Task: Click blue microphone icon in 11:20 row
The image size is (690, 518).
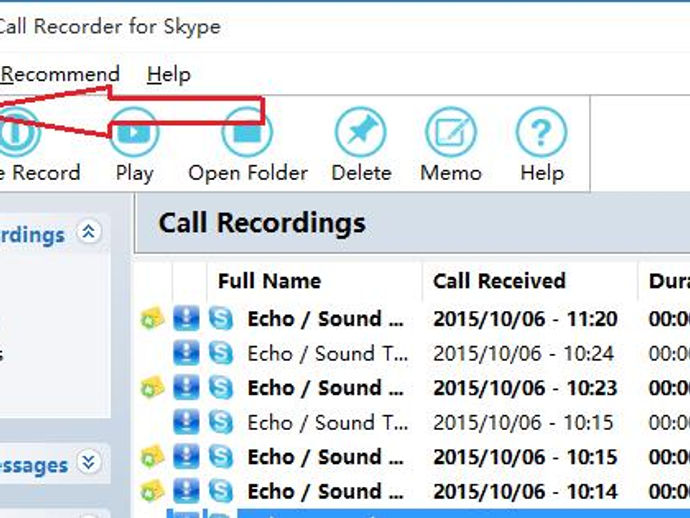Action: coord(186,318)
